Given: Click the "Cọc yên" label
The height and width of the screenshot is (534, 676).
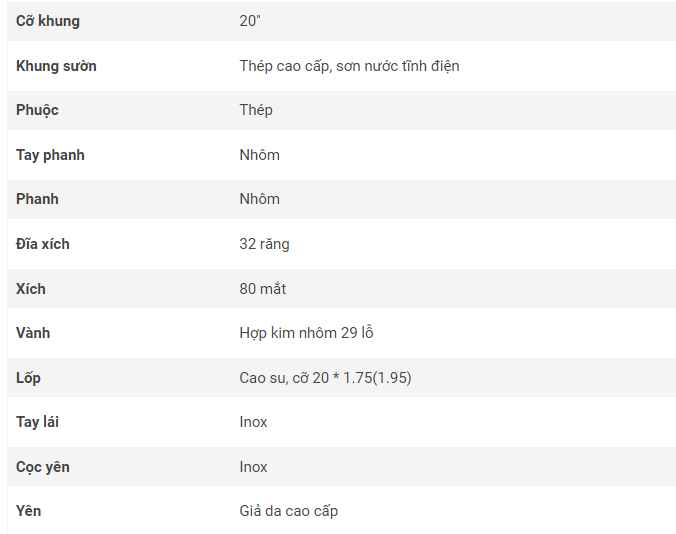Looking at the screenshot, I should [x=43, y=467].
